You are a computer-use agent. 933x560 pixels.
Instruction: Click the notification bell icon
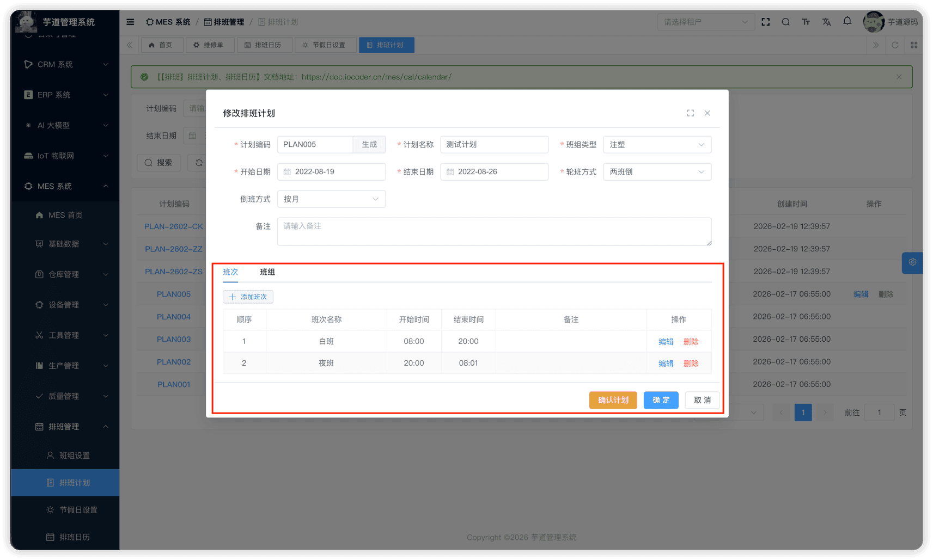[847, 21]
